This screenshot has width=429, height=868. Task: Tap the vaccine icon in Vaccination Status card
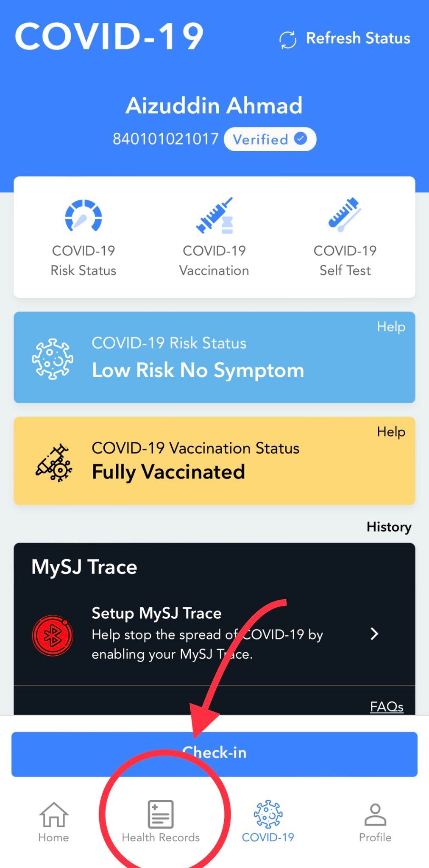(x=54, y=462)
